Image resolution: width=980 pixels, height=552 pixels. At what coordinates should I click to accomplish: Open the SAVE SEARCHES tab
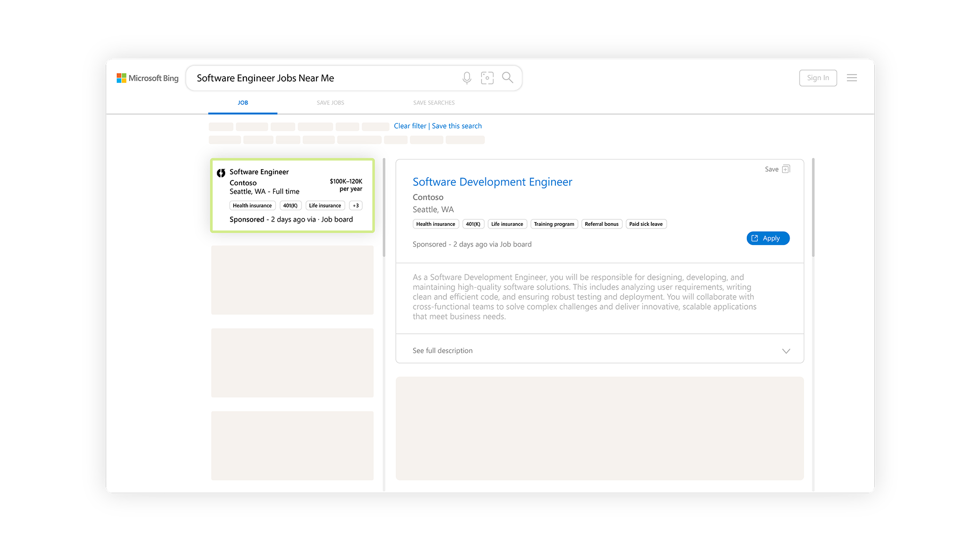(x=434, y=102)
